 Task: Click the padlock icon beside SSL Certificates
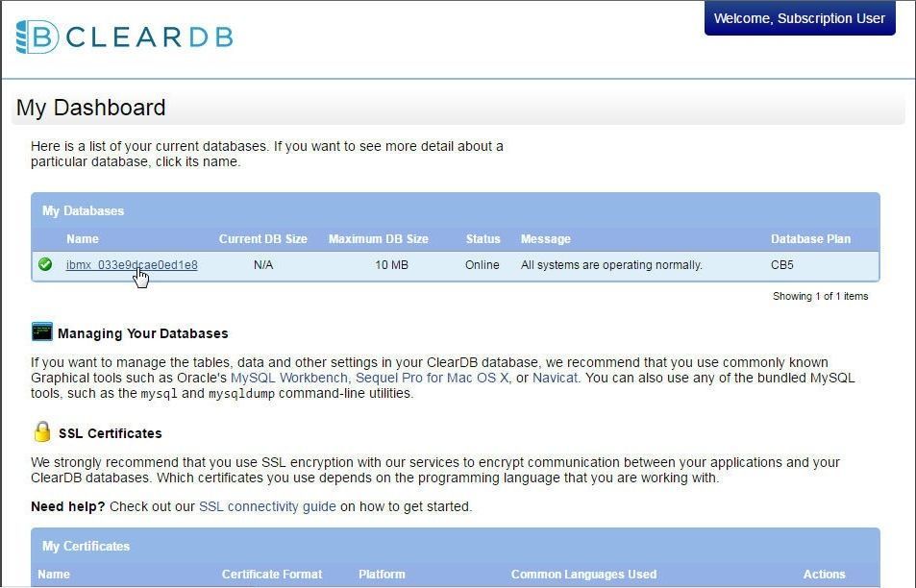[x=42, y=432]
